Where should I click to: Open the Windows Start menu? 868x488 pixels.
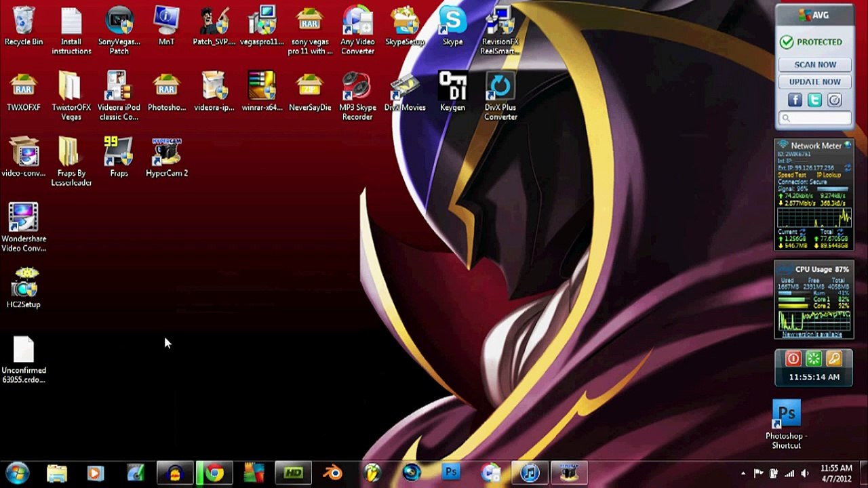pyautogui.click(x=17, y=472)
